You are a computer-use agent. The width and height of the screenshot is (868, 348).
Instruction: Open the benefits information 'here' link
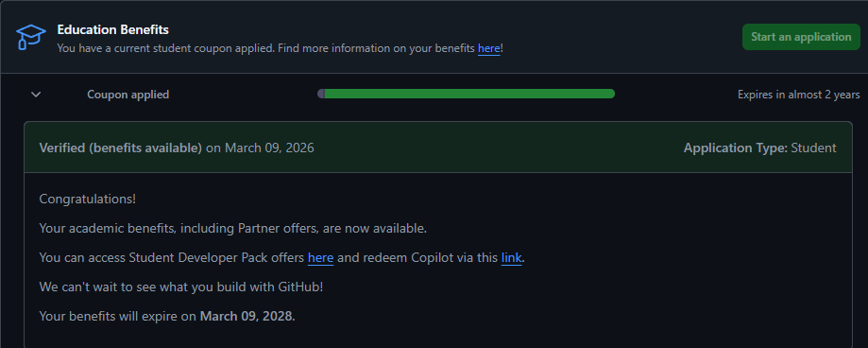[489, 48]
